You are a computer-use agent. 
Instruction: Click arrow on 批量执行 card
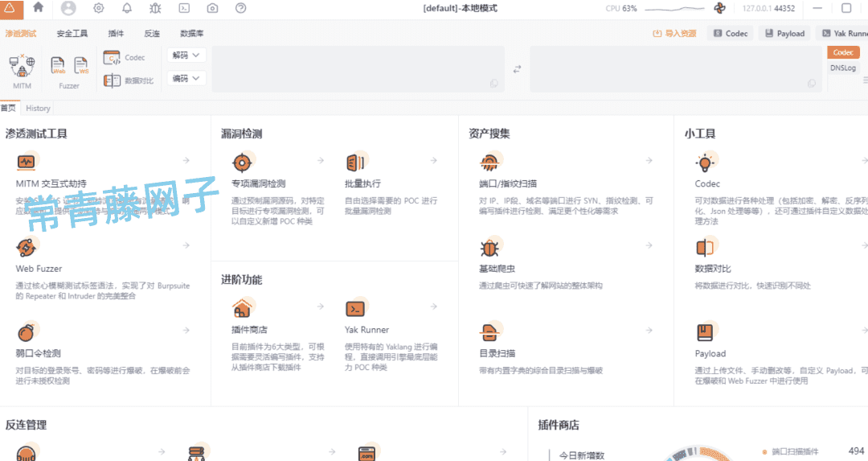pyautogui.click(x=434, y=160)
